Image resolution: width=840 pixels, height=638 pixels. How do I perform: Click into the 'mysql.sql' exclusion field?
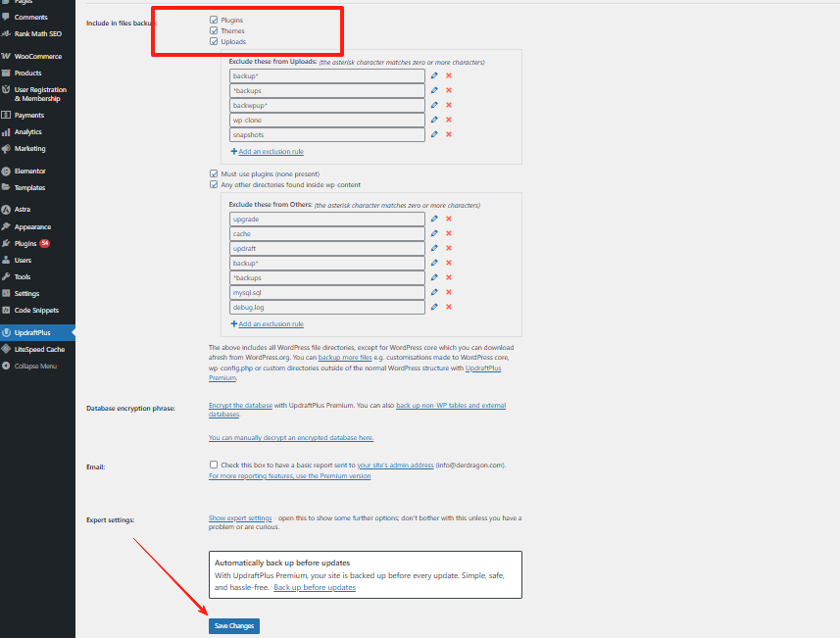tap(327, 292)
